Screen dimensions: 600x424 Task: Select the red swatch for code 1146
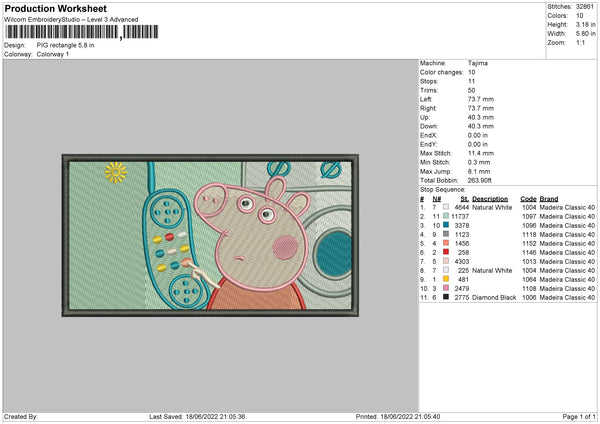[x=446, y=252]
